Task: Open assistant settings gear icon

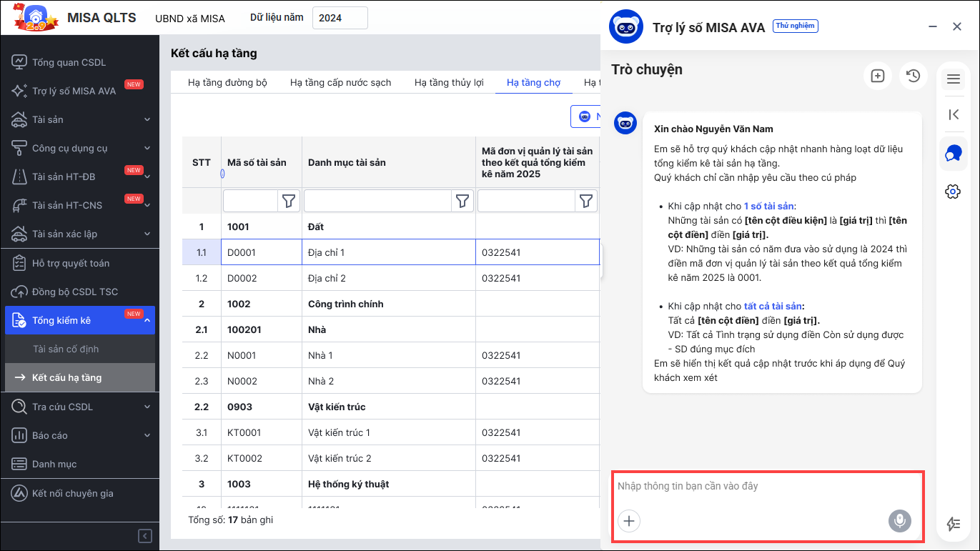Action: (x=952, y=192)
